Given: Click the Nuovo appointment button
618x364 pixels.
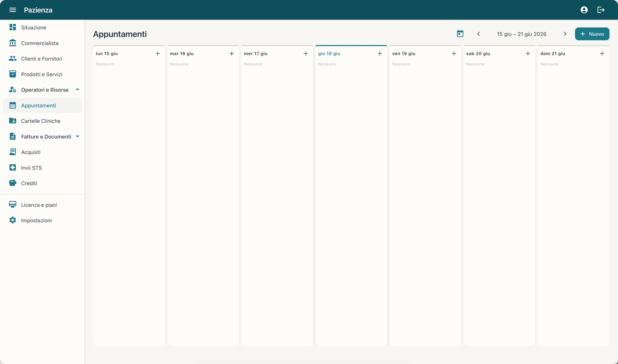Looking at the screenshot, I should (x=592, y=34).
